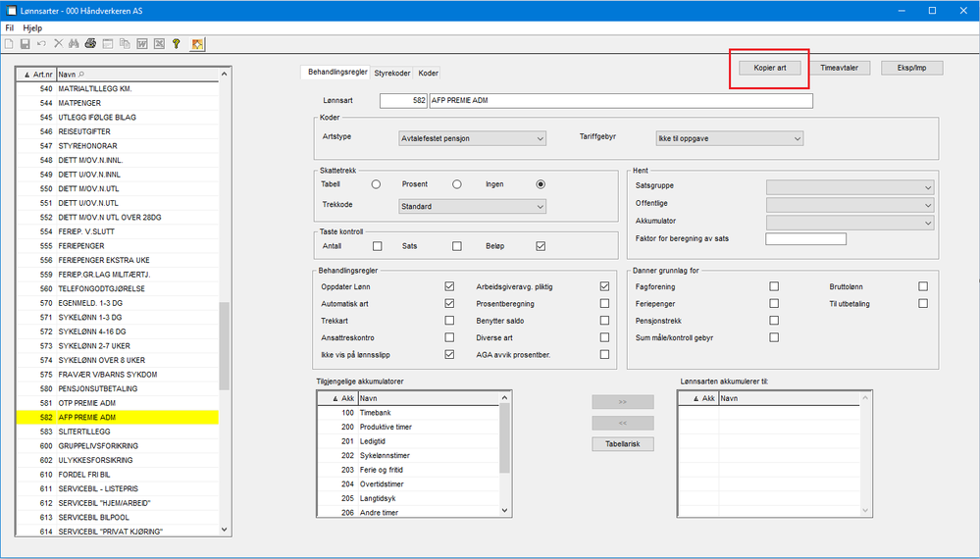The width and height of the screenshot is (980, 559).
Task: Select 583 SLITERTILLEGG in the list
Action: [118, 432]
